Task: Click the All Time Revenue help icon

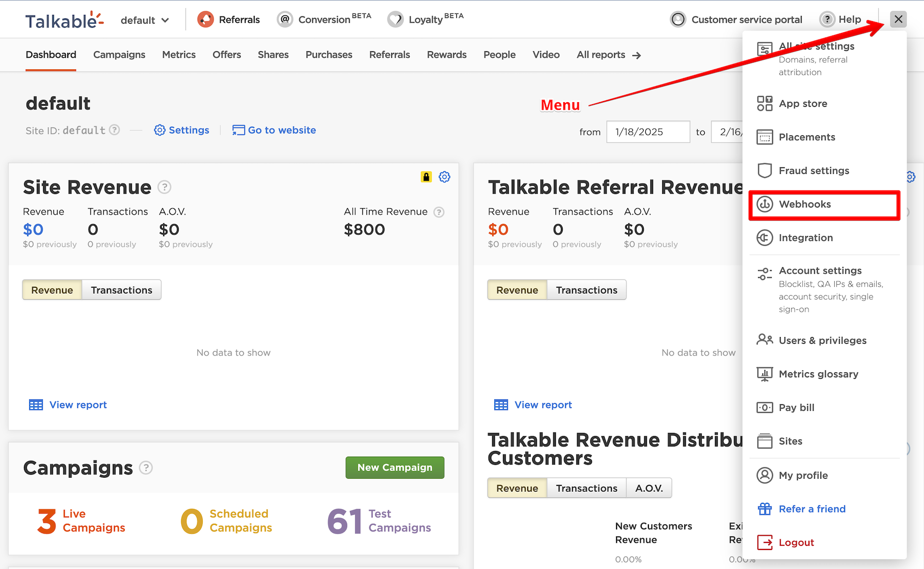Action: coord(439,212)
